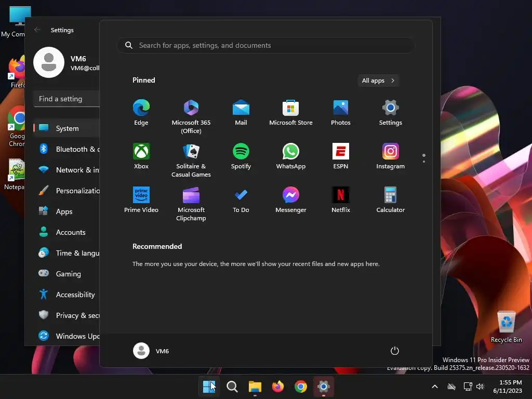Click the Windows Start button on taskbar
This screenshot has width=532, height=399.
209,387
